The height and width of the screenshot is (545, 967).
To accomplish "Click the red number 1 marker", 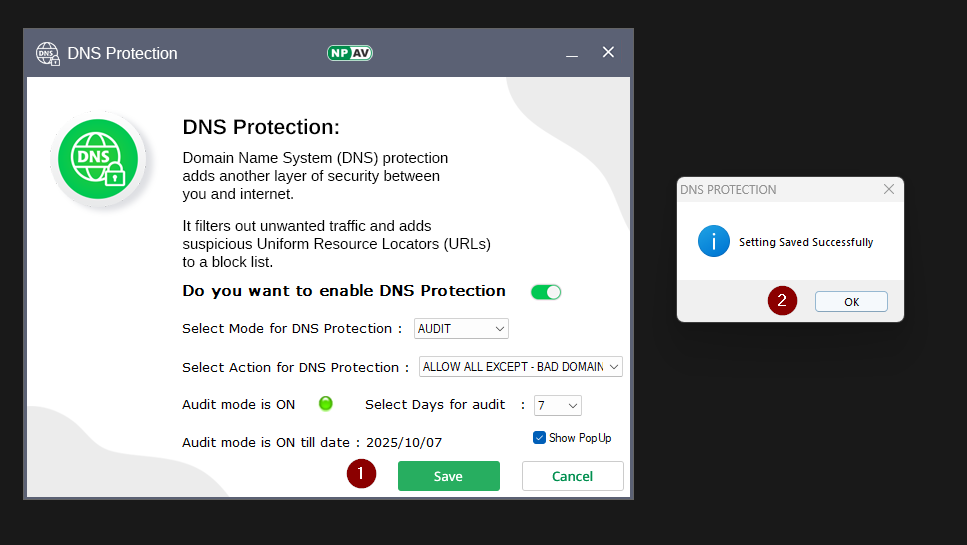I will coord(361,475).
